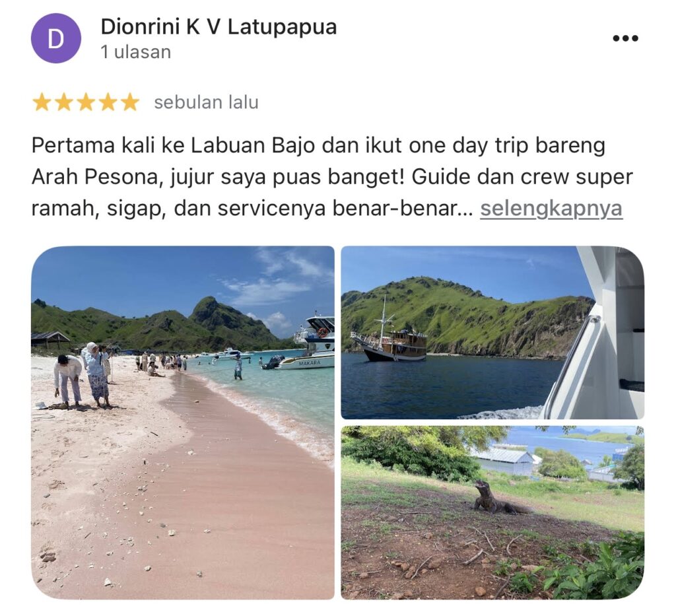Tap the Komodo dragon in the photo
676x616 pixels.
500,499
